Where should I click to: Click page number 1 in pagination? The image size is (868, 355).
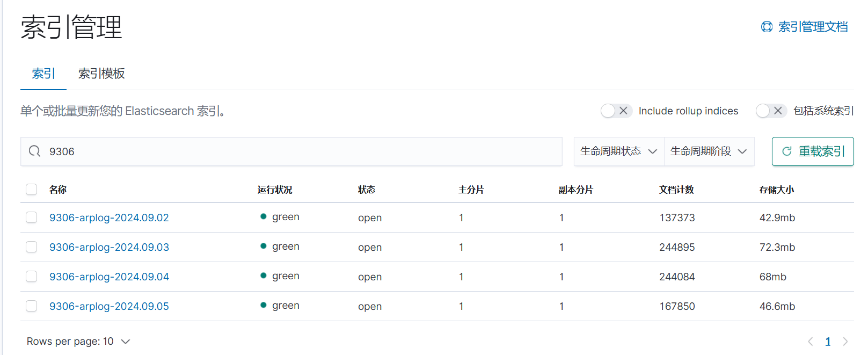(828, 341)
